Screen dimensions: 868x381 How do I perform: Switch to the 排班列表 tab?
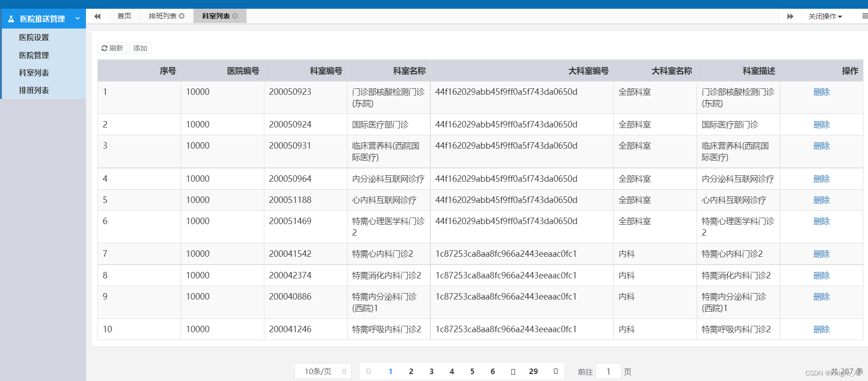pyautogui.click(x=162, y=16)
